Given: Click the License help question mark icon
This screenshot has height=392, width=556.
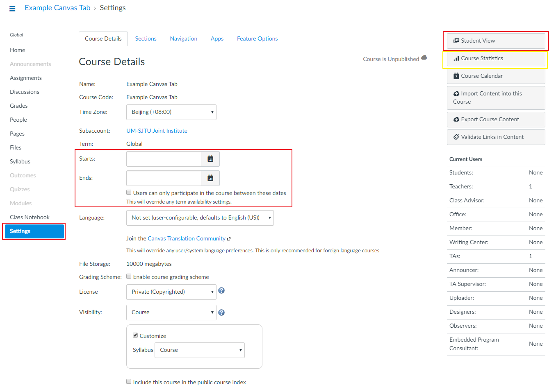Looking at the screenshot, I should coord(221,291).
